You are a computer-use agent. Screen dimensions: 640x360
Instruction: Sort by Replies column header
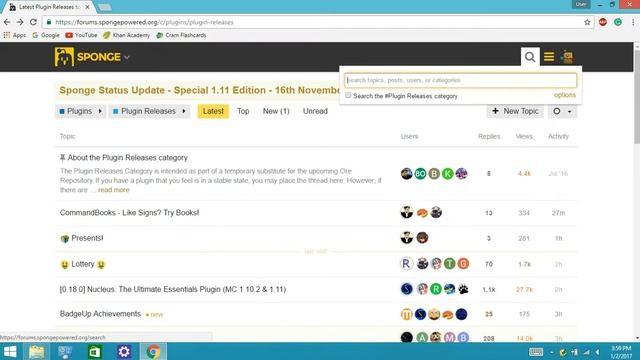click(x=489, y=136)
